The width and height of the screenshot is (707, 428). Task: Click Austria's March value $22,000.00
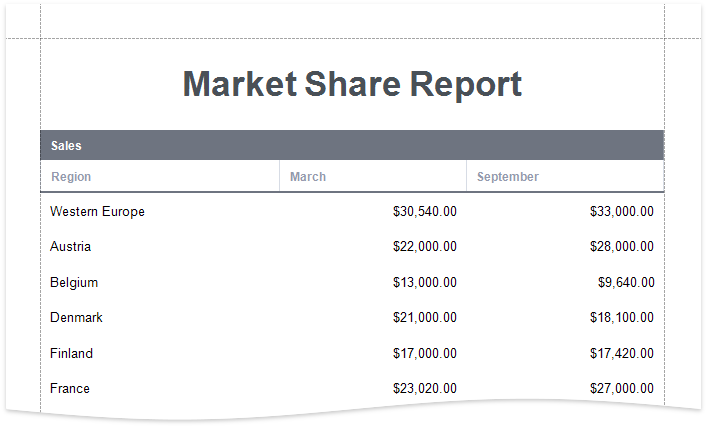point(425,247)
